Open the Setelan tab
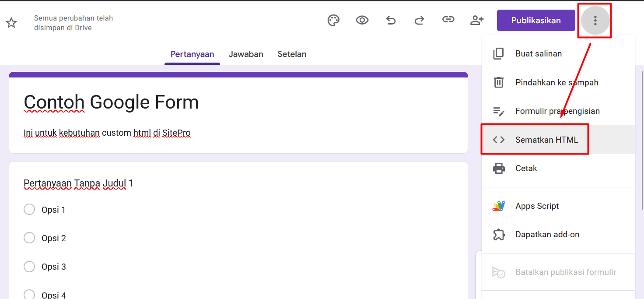The width and height of the screenshot is (644, 299). 292,54
